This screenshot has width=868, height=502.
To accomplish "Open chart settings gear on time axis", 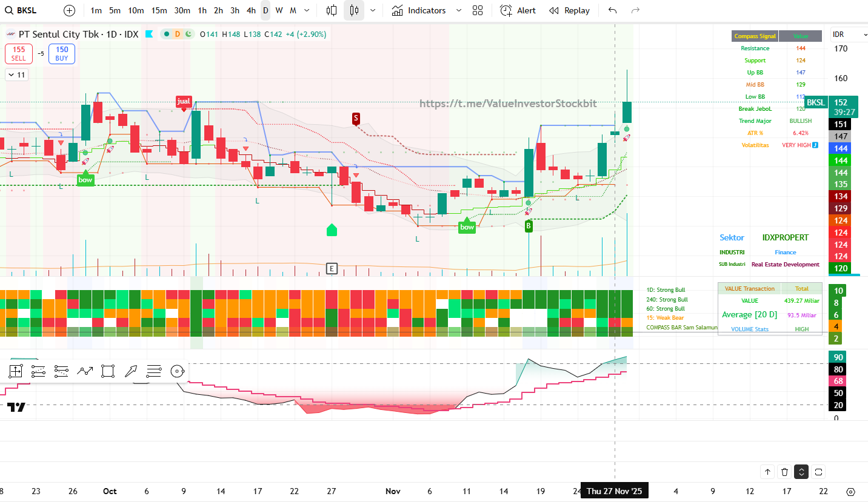I will (850, 492).
